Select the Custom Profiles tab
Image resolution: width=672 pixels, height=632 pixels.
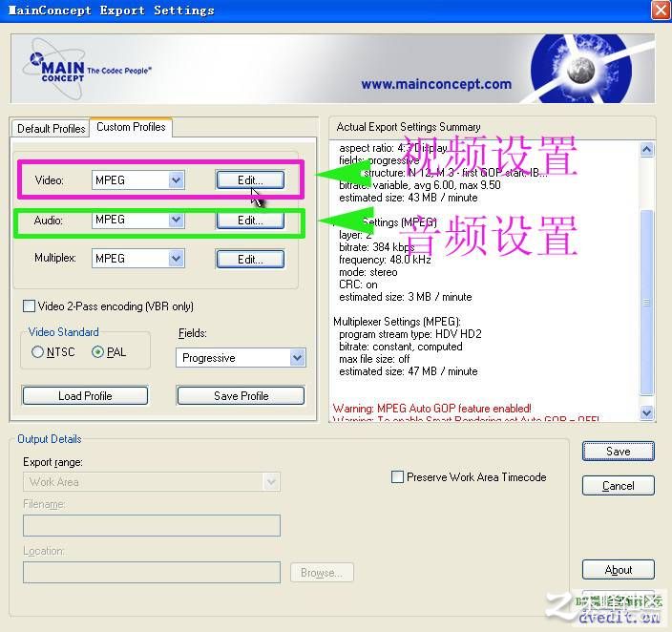pos(131,127)
